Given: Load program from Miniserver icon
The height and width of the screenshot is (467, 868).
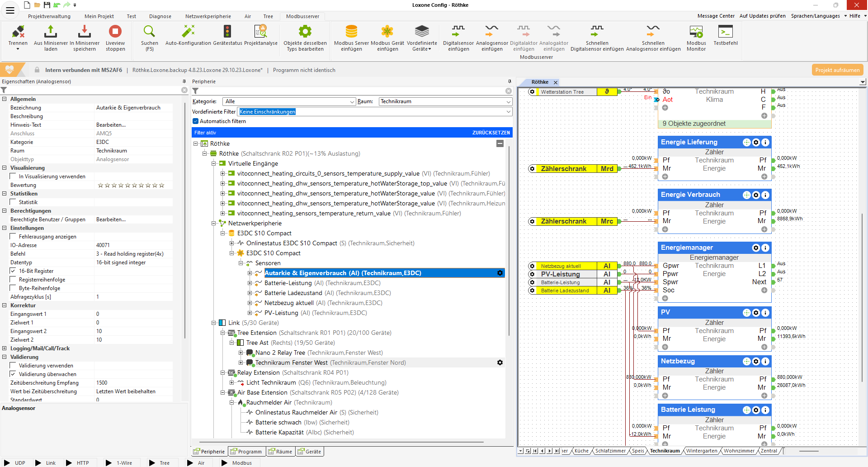Looking at the screenshot, I should pyautogui.click(x=51, y=32).
